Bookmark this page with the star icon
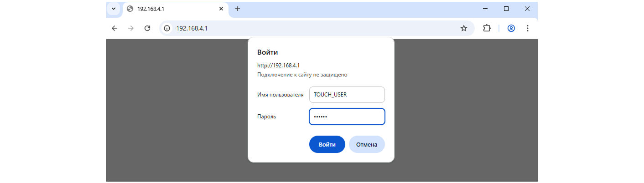 [464, 28]
